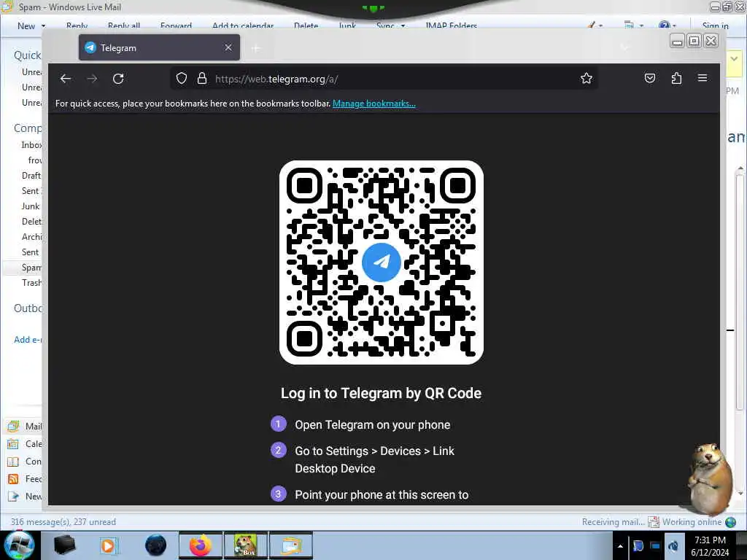
Task: Open the yellow chevron dropdown in Live Mail
Action: coord(734,59)
